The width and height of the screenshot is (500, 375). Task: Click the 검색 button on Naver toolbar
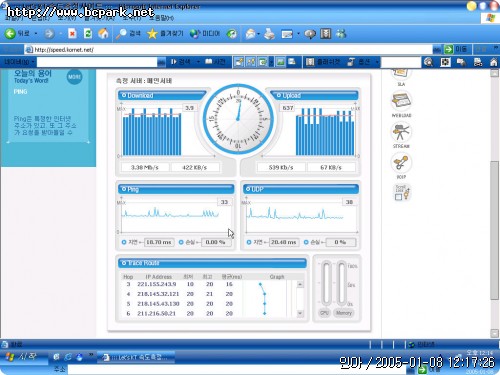pos(181,62)
